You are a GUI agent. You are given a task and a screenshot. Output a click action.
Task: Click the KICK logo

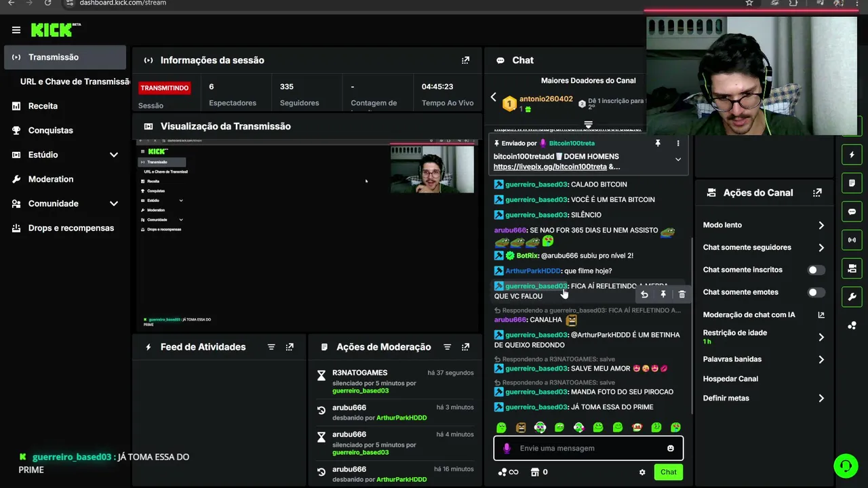tap(56, 30)
